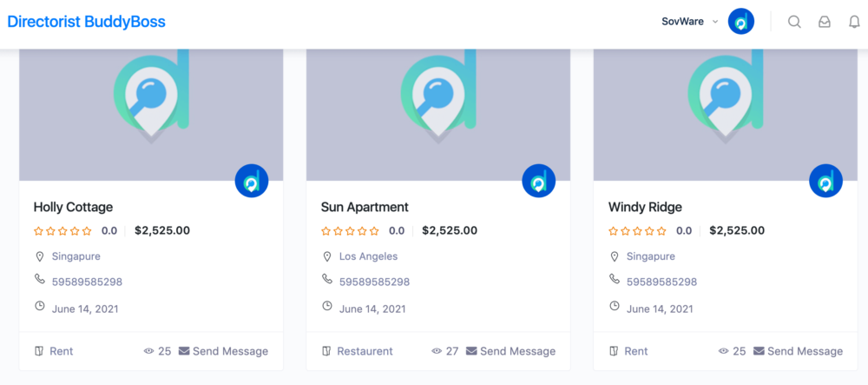
Task: Click author avatar on Sun Apartment card
Action: pyautogui.click(x=538, y=181)
